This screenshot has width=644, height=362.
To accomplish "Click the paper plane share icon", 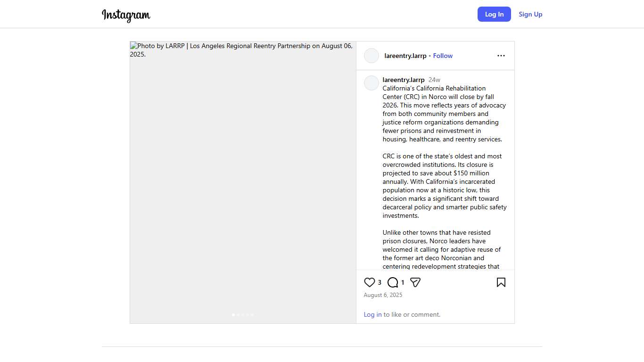I will pos(415,282).
